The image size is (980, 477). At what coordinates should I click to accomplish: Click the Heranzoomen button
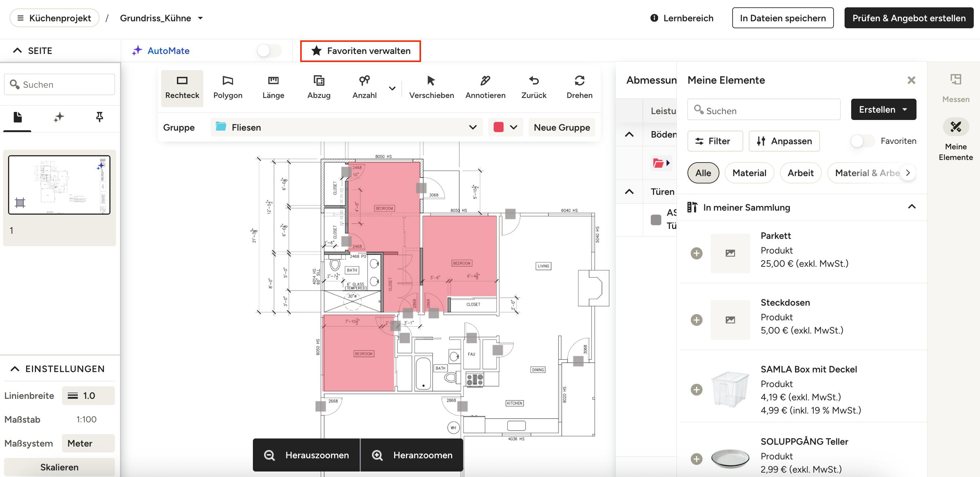(412, 455)
